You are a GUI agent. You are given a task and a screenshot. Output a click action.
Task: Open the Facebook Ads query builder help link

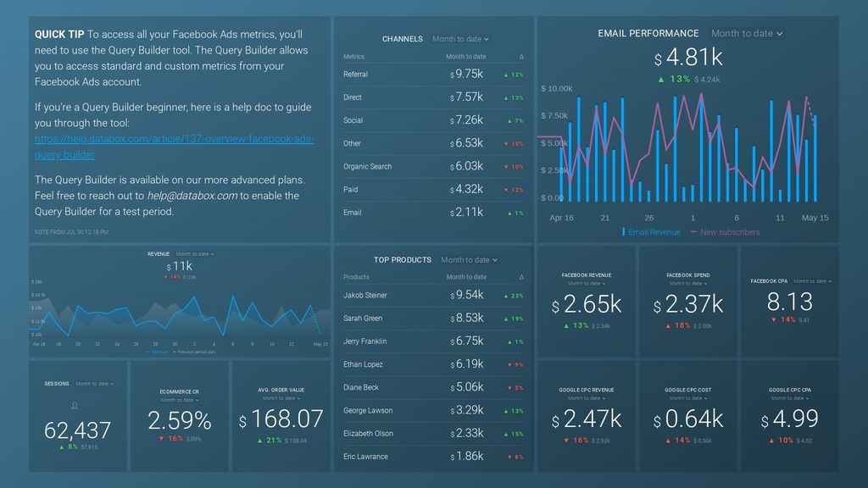click(x=174, y=147)
